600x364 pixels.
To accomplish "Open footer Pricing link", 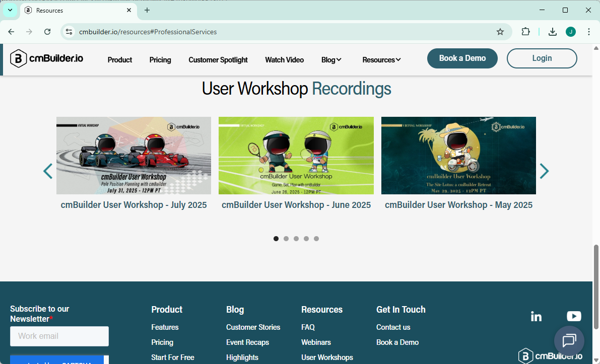I will (x=162, y=342).
